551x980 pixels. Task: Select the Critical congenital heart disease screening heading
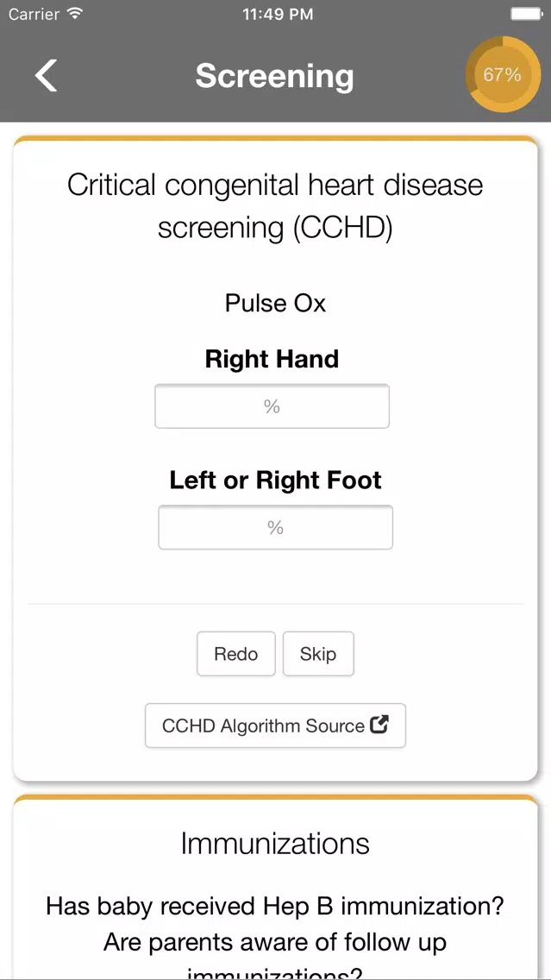(x=276, y=206)
